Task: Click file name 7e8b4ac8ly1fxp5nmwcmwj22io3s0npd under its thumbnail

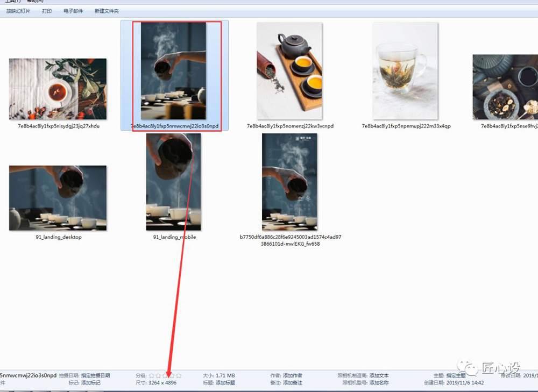Action: point(175,126)
